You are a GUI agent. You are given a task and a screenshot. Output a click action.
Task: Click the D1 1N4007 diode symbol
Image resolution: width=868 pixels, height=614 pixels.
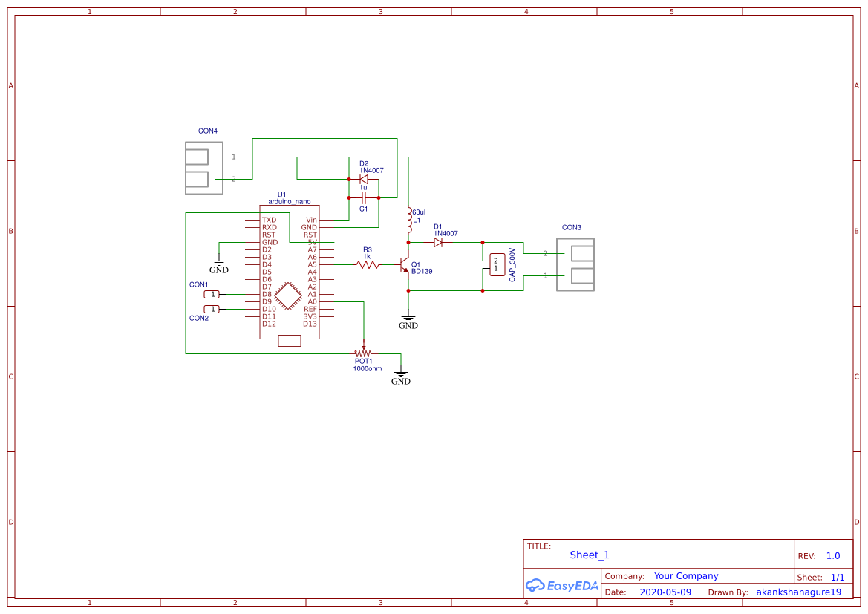pyautogui.click(x=438, y=242)
